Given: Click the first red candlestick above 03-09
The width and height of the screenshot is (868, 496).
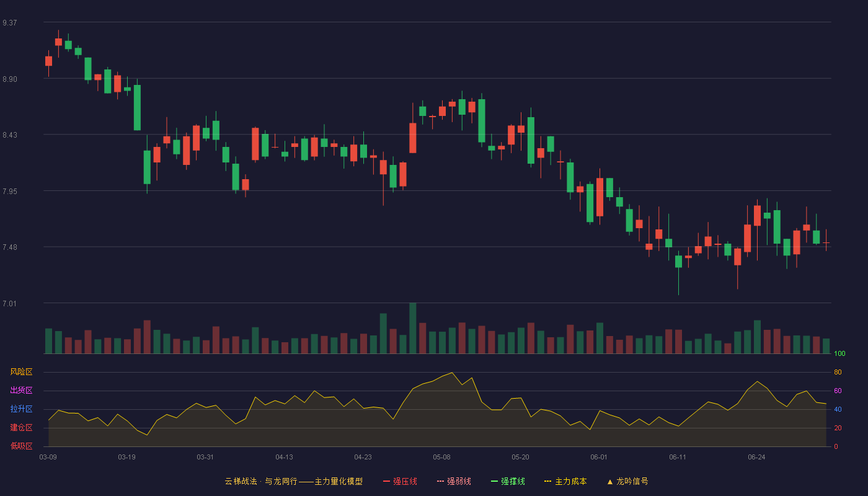Looking at the screenshot, I should click(x=48, y=61).
